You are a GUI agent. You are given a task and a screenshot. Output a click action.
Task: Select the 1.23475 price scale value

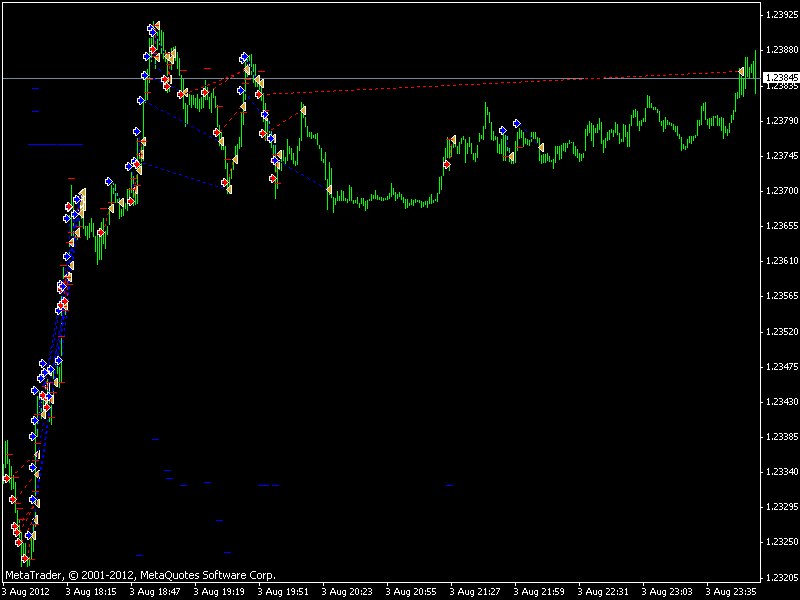(x=782, y=367)
